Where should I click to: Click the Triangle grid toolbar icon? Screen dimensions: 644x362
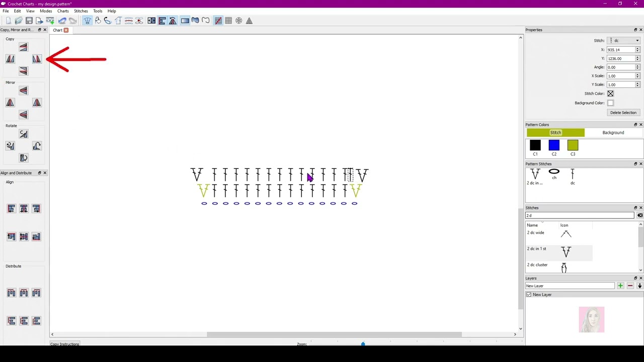pos(249,21)
